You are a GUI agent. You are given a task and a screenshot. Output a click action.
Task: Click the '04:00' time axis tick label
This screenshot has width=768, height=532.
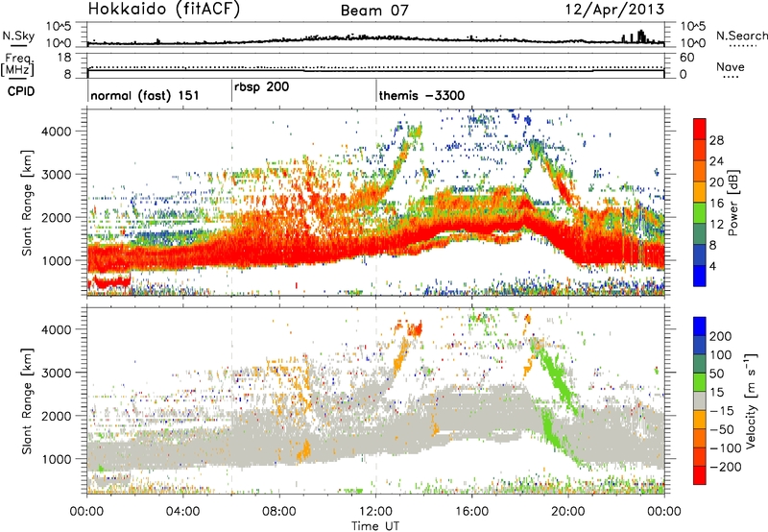(182, 512)
